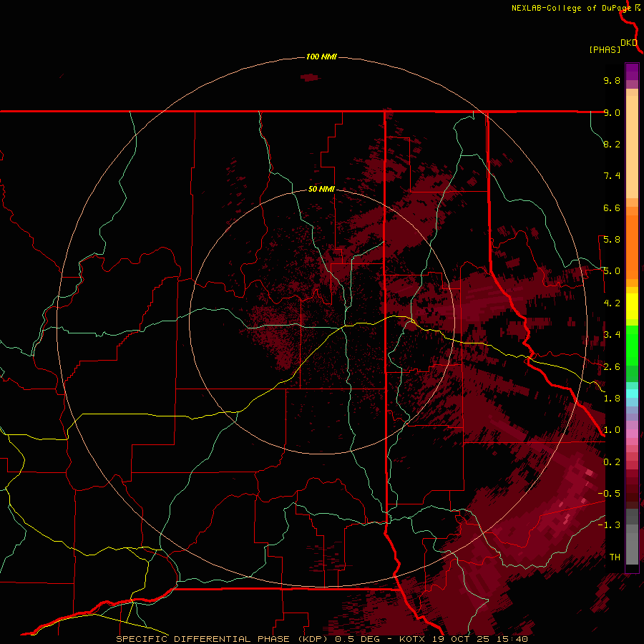This screenshot has width=644, height=644.
Task: Click the purple top segment of color bar
Action: (632, 72)
